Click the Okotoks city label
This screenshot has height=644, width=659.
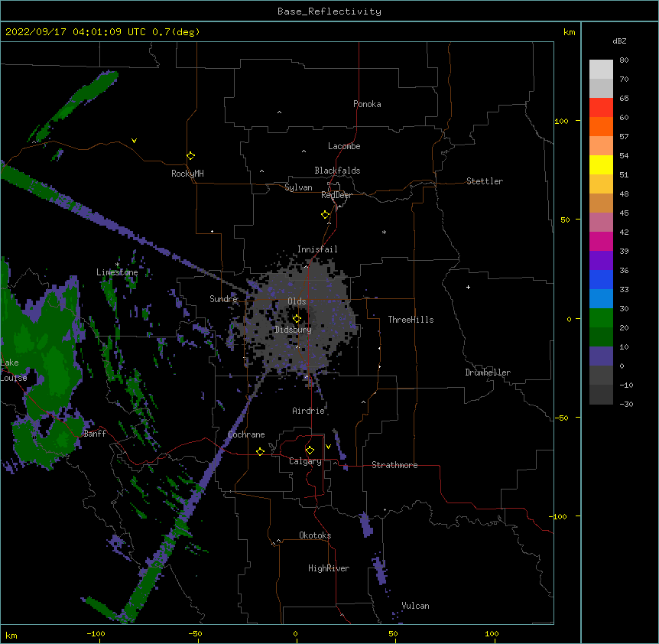coord(315,535)
